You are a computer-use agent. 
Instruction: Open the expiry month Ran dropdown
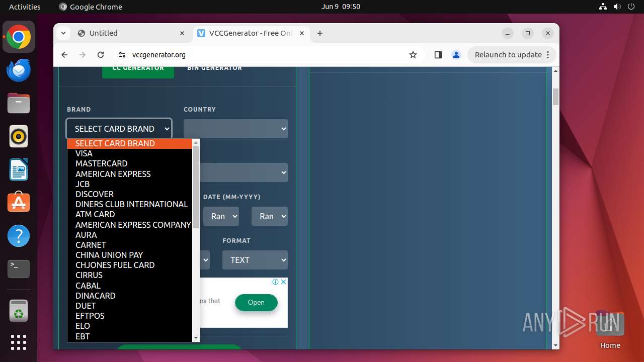pyautogui.click(x=221, y=216)
